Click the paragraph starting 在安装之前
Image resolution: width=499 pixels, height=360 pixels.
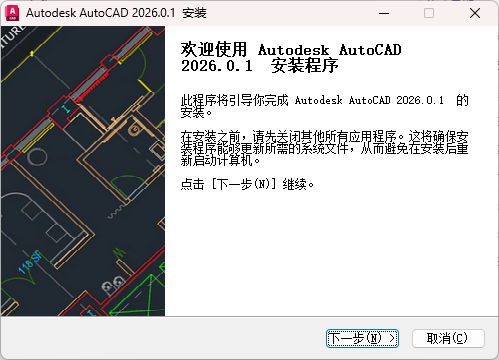(x=325, y=148)
